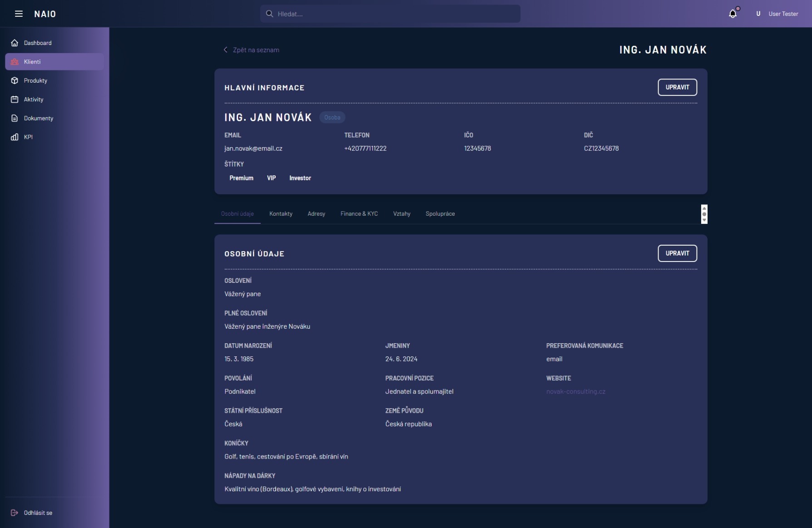Open Dokumenty from the sidebar
Screen dimensions: 812x528
tap(38, 118)
